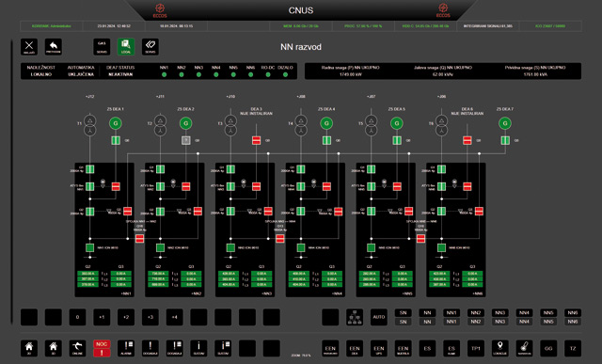This screenshot has width=602, height=364.
Task: Click the generator G symbol for DEA 2
Action: 186,123
